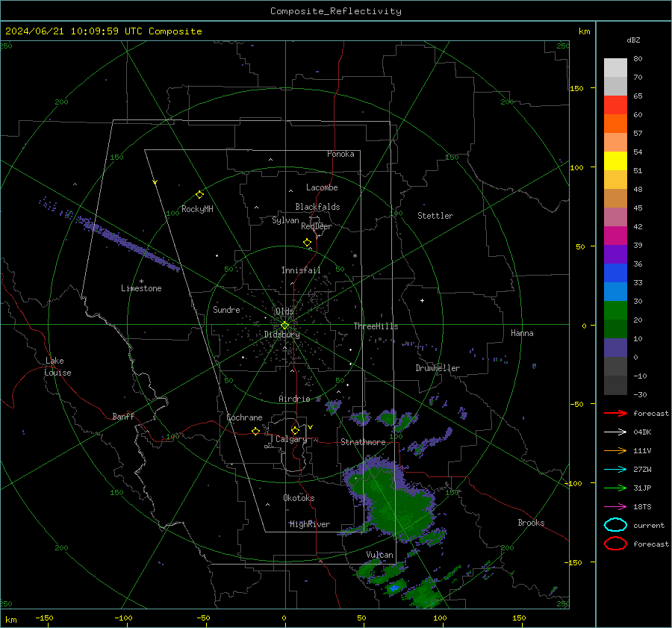This screenshot has height=628, width=672.
Task: Click the dBZ legend heading
Action: (633, 40)
